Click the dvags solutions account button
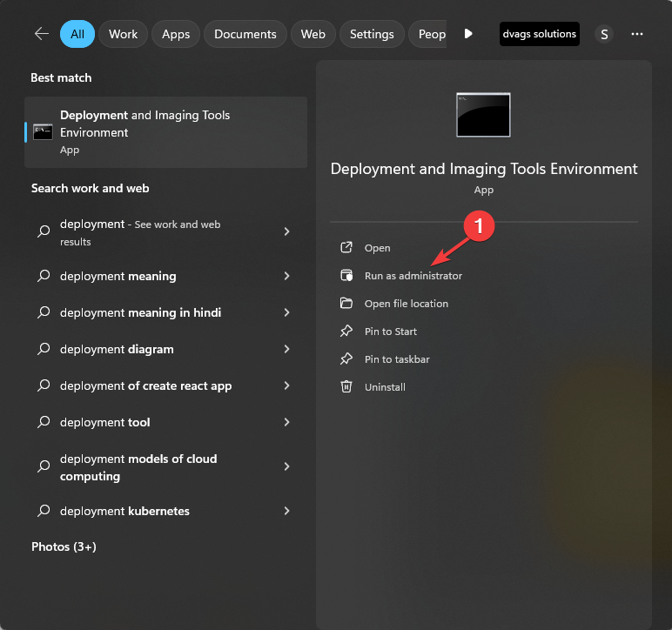This screenshot has height=630, width=672. click(x=539, y=34)
